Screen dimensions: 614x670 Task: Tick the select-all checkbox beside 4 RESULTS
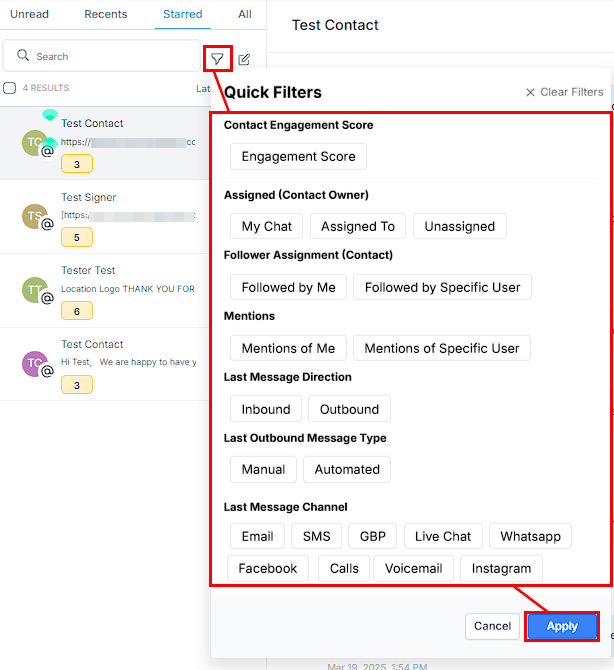point(9,88)
